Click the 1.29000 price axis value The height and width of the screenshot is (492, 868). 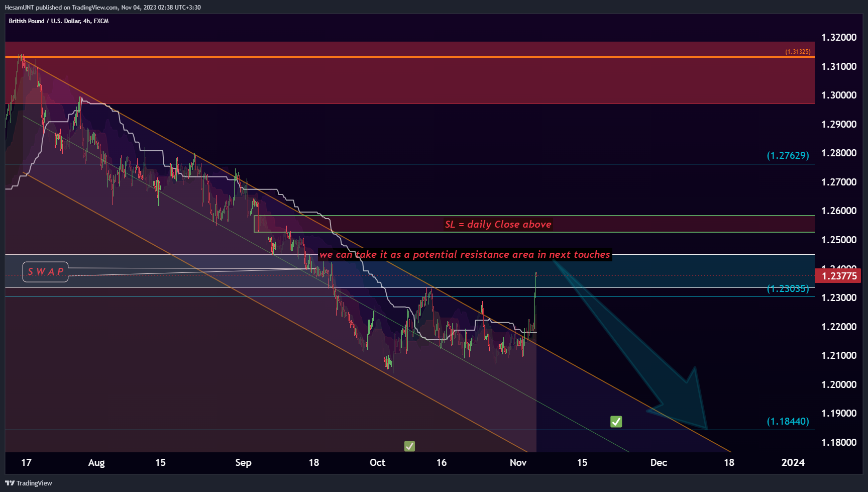click(x=839, y=124)
